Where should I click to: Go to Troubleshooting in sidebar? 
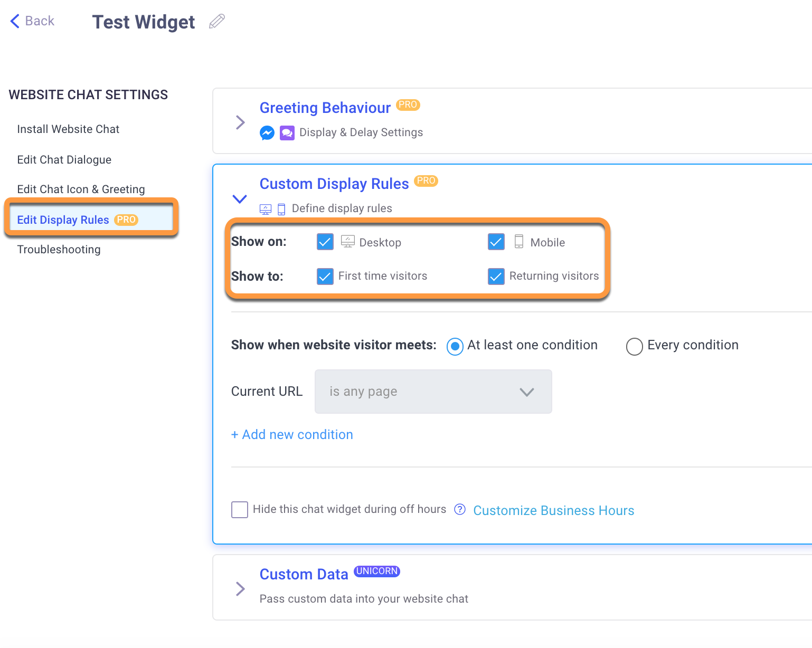pyautogui.click(x=59, y=250)
